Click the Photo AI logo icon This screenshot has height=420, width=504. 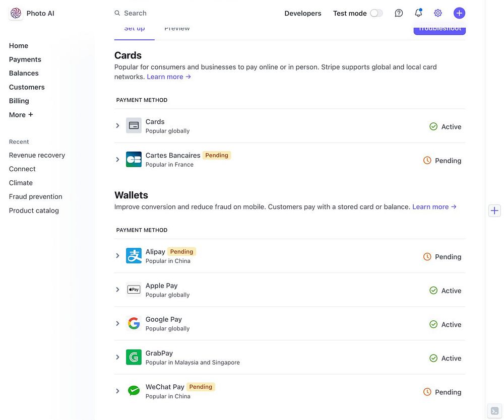[x=16, y=13]
